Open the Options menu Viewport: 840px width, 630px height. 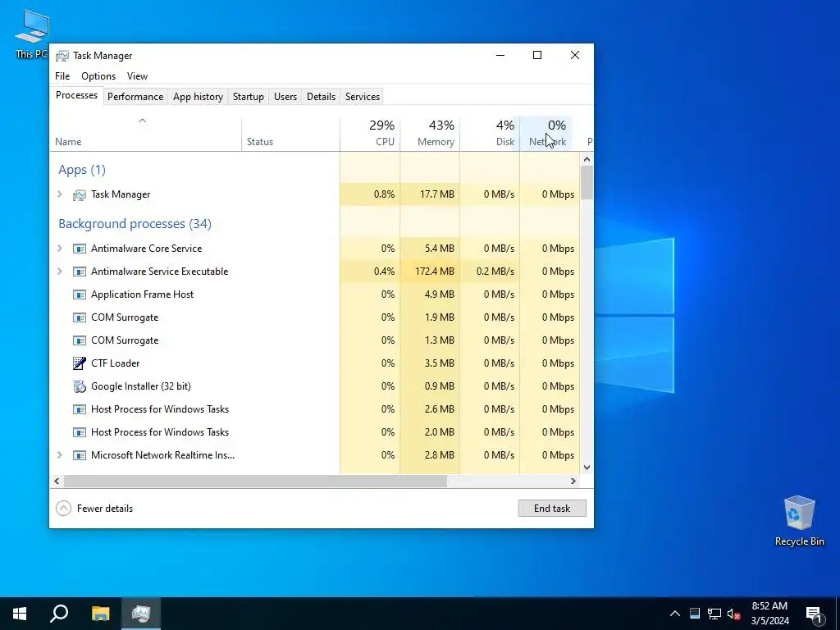[x=98, y=76]
